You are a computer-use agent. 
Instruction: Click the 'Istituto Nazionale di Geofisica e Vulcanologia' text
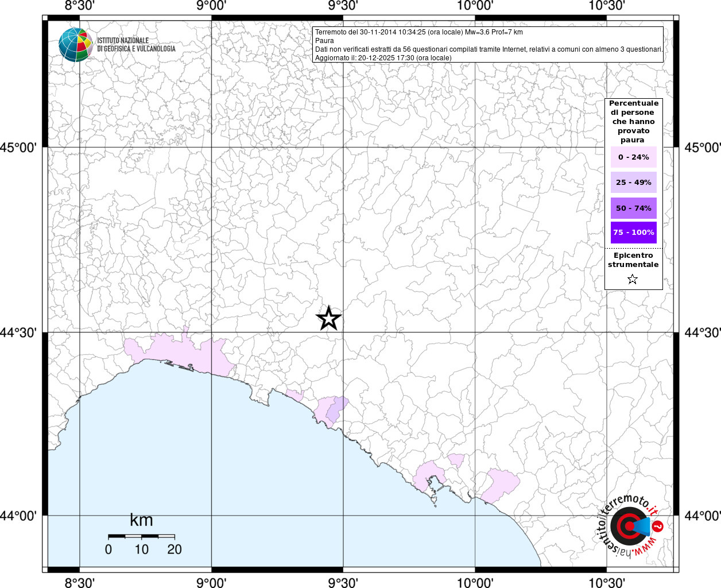(136, 45)
